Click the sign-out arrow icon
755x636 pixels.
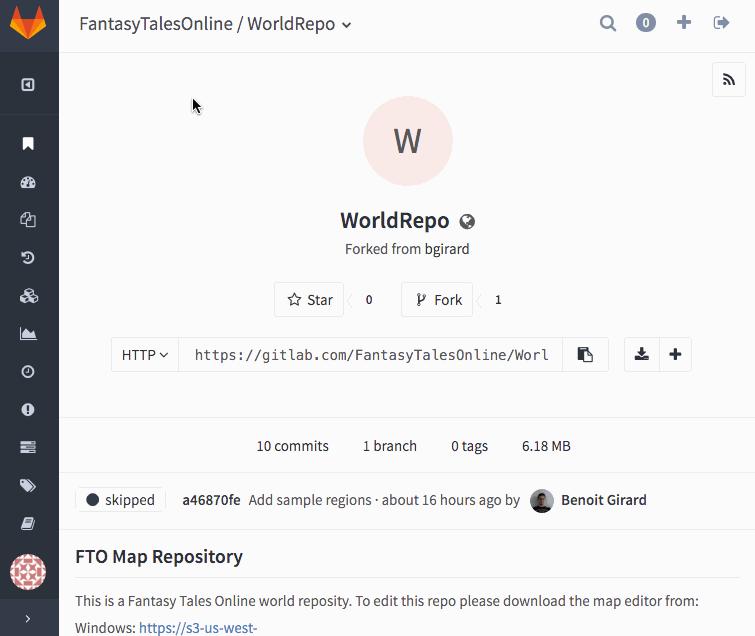(x=721, y=23)
